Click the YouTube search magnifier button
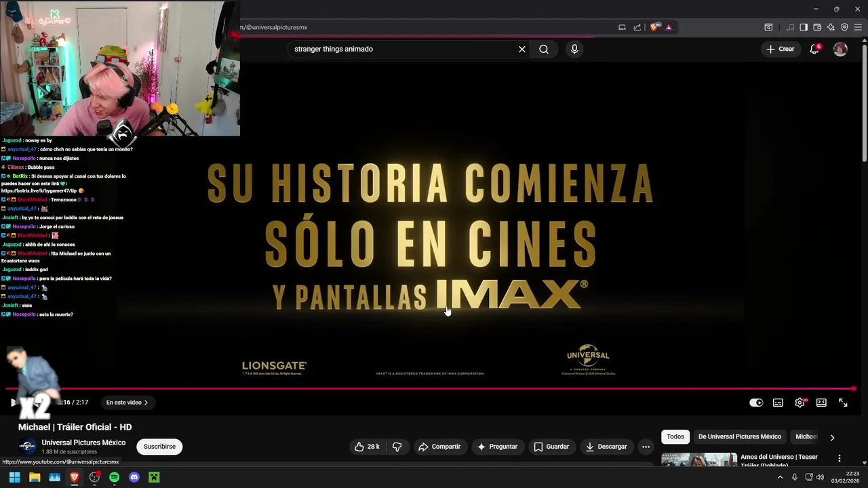 point(544,49)
